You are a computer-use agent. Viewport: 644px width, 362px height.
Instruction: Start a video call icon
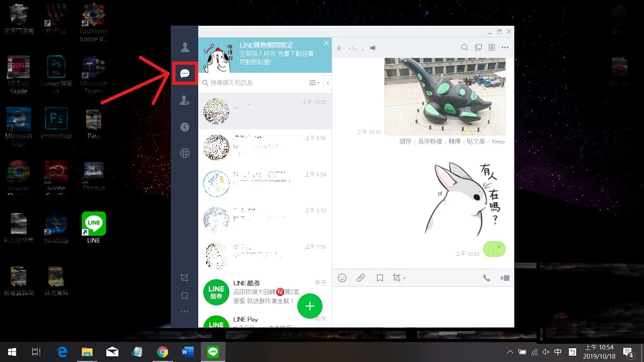tap(505, 278)
